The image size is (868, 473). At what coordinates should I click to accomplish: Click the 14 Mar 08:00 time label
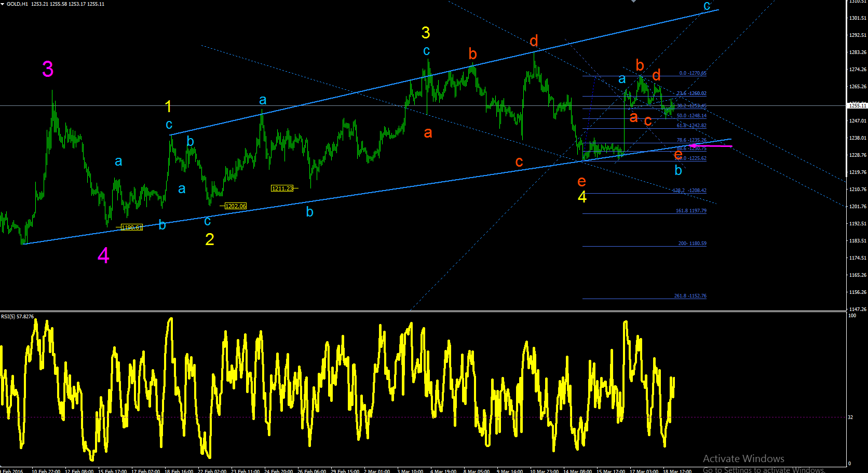click(x=577, y=471)
